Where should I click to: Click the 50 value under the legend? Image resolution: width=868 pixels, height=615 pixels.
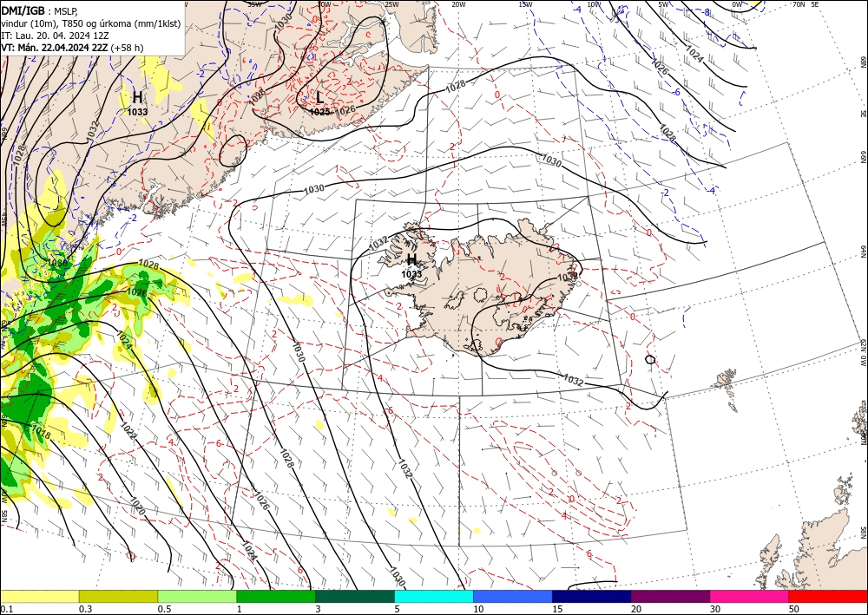click(x=794, y=609)
